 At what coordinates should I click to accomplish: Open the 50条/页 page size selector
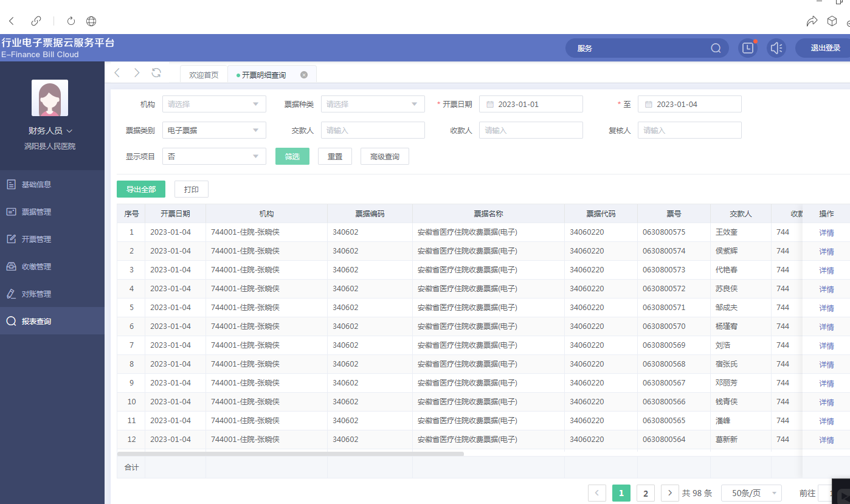tap(751, 493)
